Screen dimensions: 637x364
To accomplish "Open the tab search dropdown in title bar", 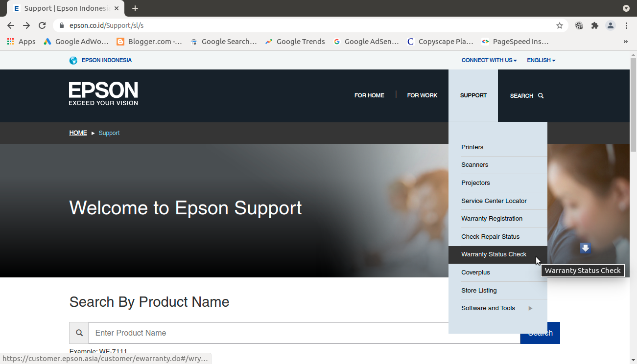I will coord(626,8).
